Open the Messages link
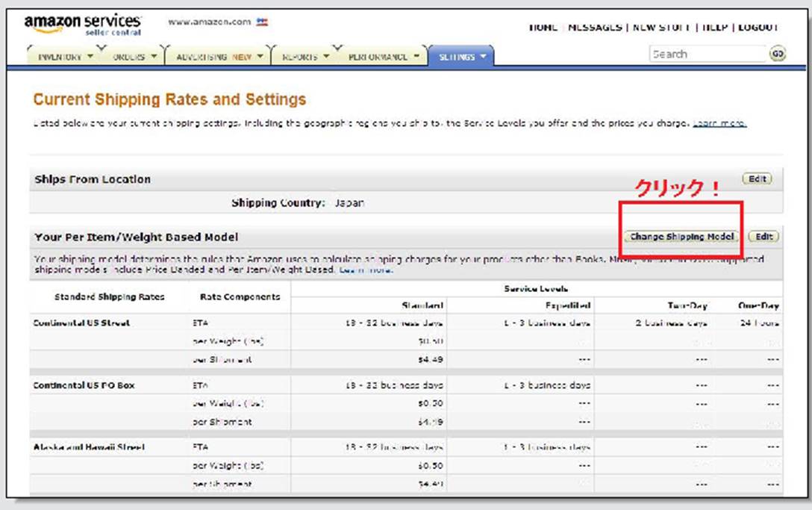Image resolution: width=812 pixels, height=510 pixels. click(596, 28)
